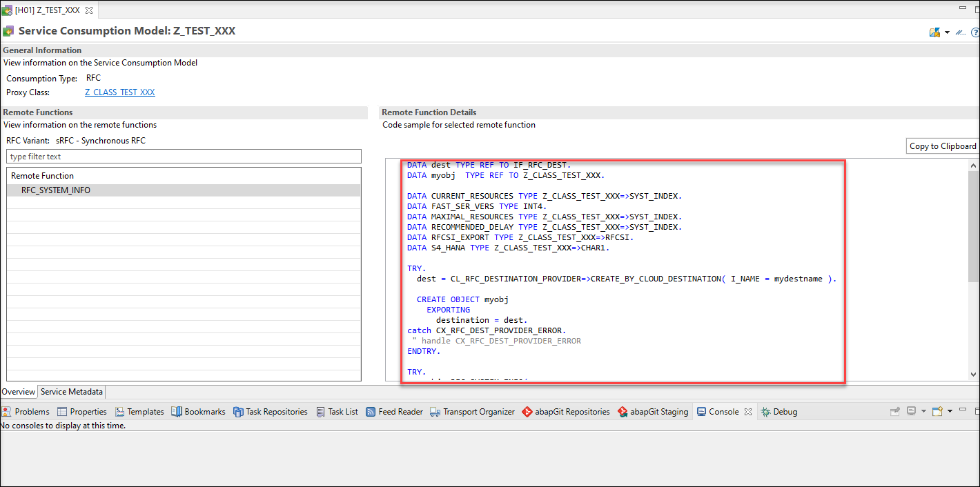Open the Task Repositories view
This screenshot has height=487, width=980.
[x=271, y=412]
